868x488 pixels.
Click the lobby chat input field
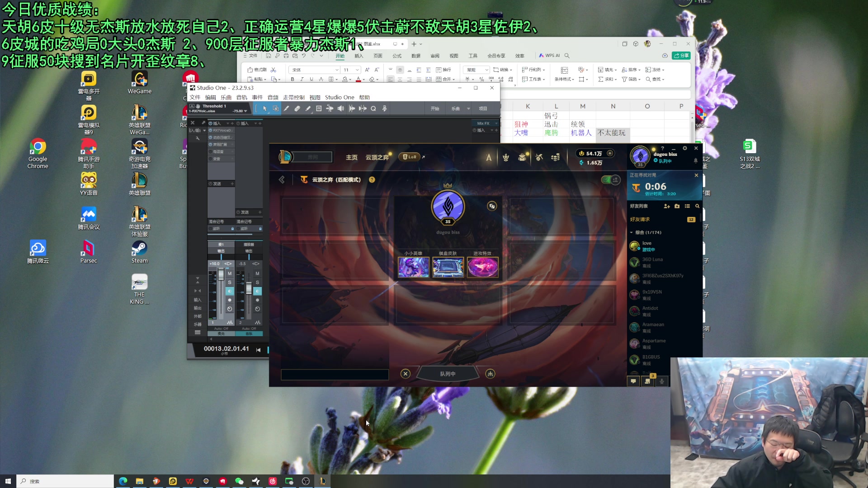(335, 374)
